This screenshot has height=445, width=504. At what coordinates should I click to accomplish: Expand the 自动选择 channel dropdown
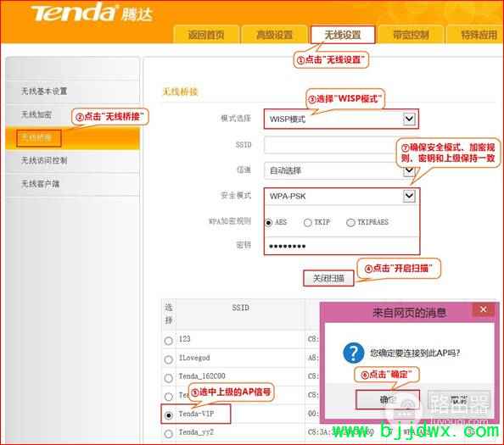(x=409, y=170)
